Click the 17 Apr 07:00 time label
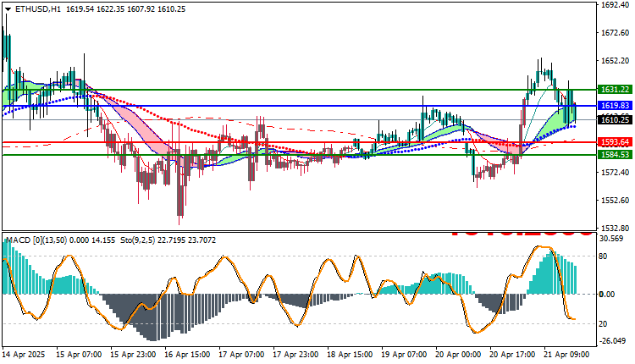635x364 pixels. (x=241, y=355)
